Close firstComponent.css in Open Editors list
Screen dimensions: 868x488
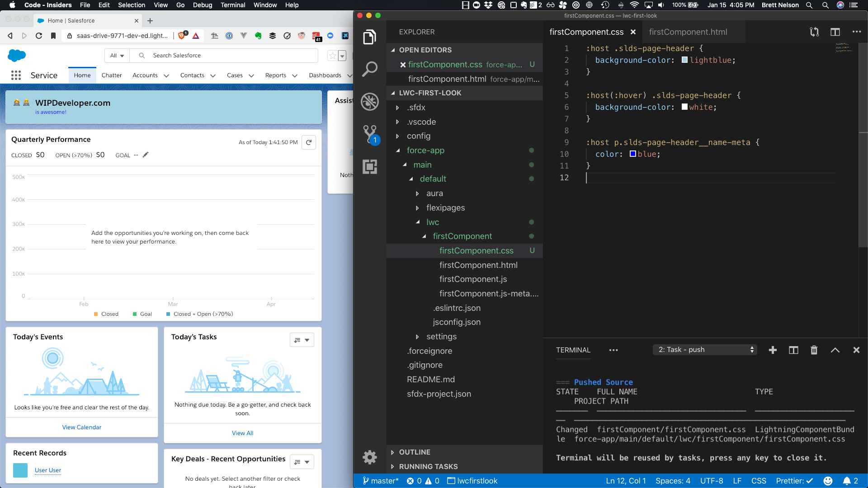point(402,65)
